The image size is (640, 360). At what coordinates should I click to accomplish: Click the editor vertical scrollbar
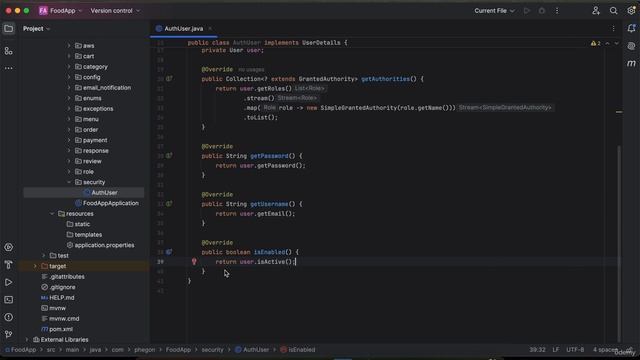(x=619, y=243)
